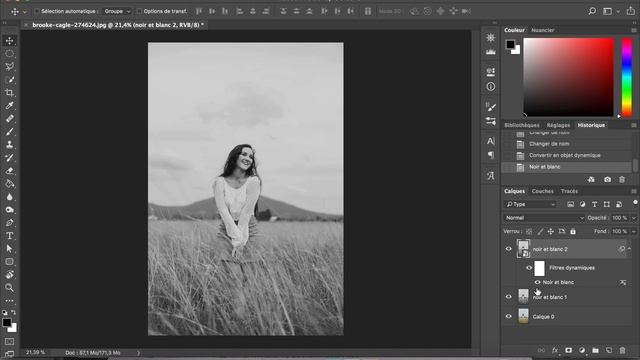The image size is (640, 360).
Task: Toggle Quick Mask mode
Action: (x=9, y=342)
